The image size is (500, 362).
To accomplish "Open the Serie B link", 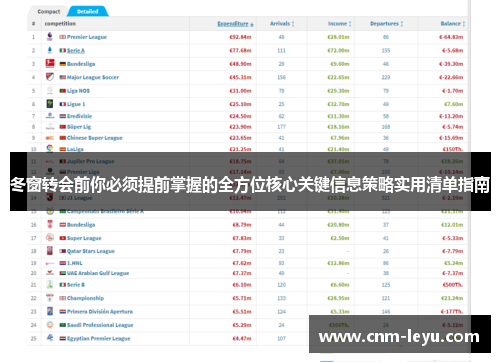I will point(76,285).
